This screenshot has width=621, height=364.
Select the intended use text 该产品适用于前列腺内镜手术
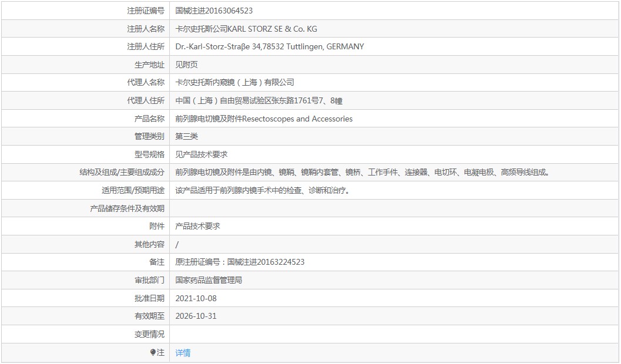[x=262, y=190]
